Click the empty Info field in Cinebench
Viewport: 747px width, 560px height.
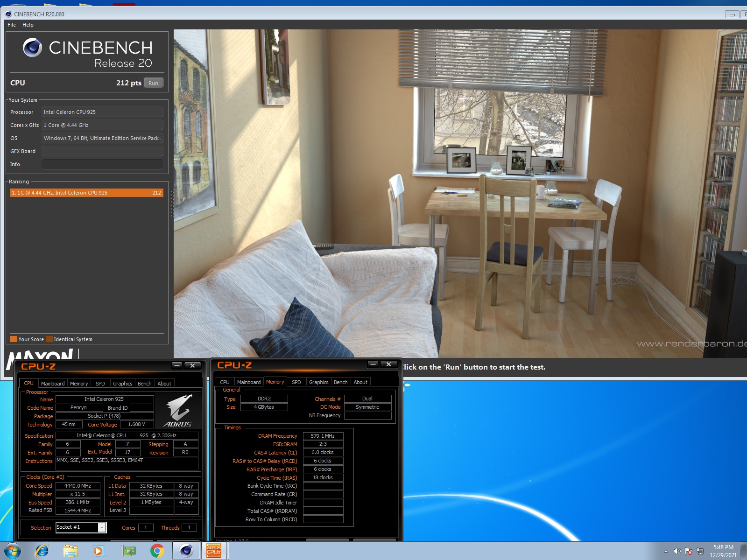[102, 164]
